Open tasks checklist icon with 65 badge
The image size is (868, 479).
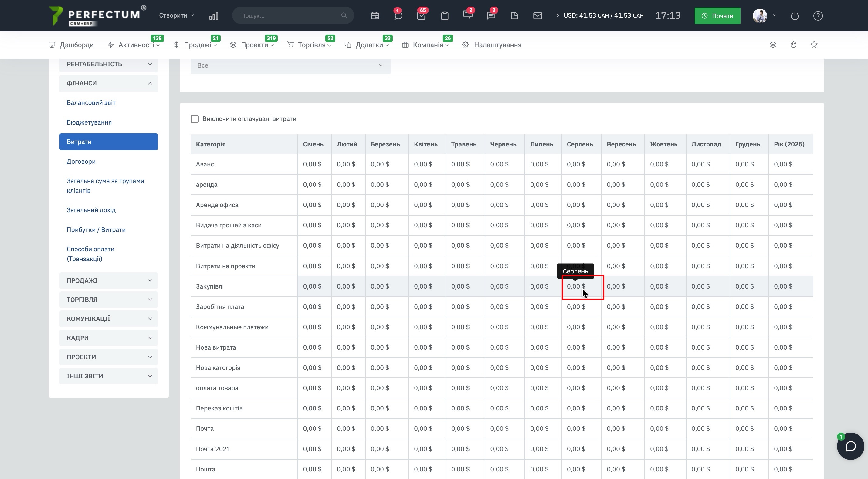tap(421, 16)
